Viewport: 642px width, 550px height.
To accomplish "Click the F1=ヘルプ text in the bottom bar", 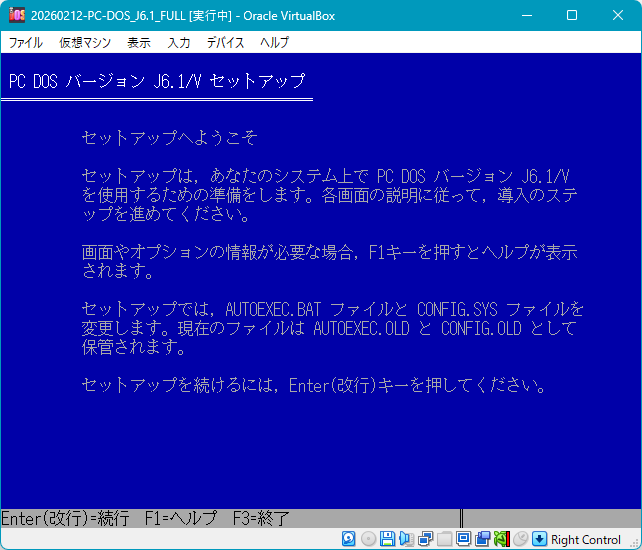I will pos(181,518).
